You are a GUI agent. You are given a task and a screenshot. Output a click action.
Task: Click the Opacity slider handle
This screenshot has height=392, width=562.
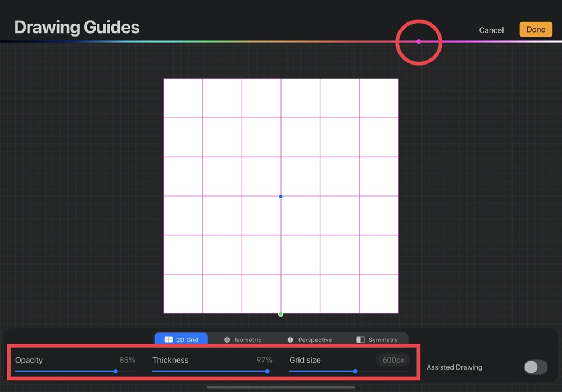[x=116, y=371]
